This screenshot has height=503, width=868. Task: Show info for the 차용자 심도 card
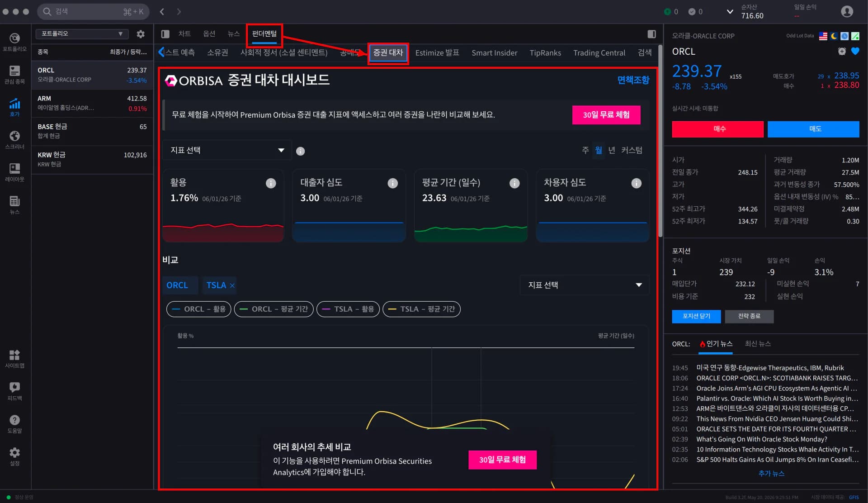(637, 183)
